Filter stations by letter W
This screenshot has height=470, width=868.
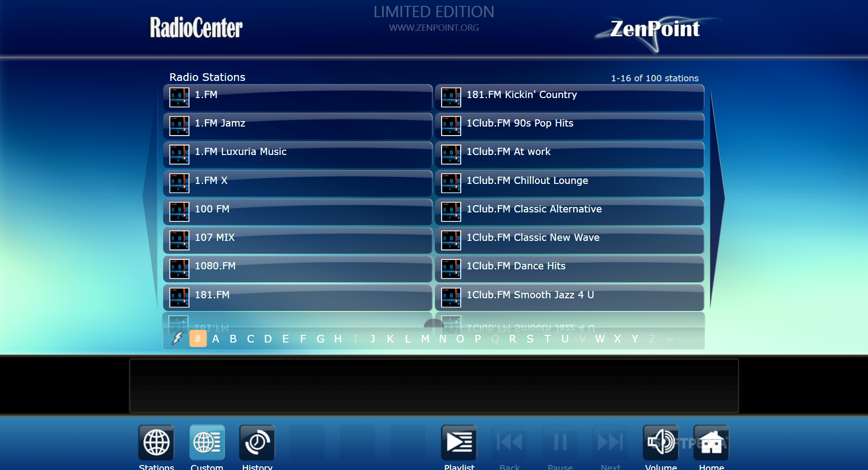tap(600, 339)
